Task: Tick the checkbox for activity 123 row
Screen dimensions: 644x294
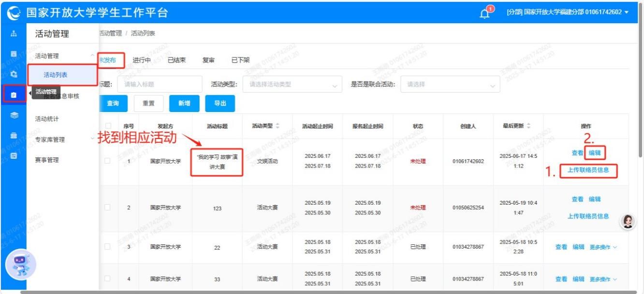Action: (108, 207)
